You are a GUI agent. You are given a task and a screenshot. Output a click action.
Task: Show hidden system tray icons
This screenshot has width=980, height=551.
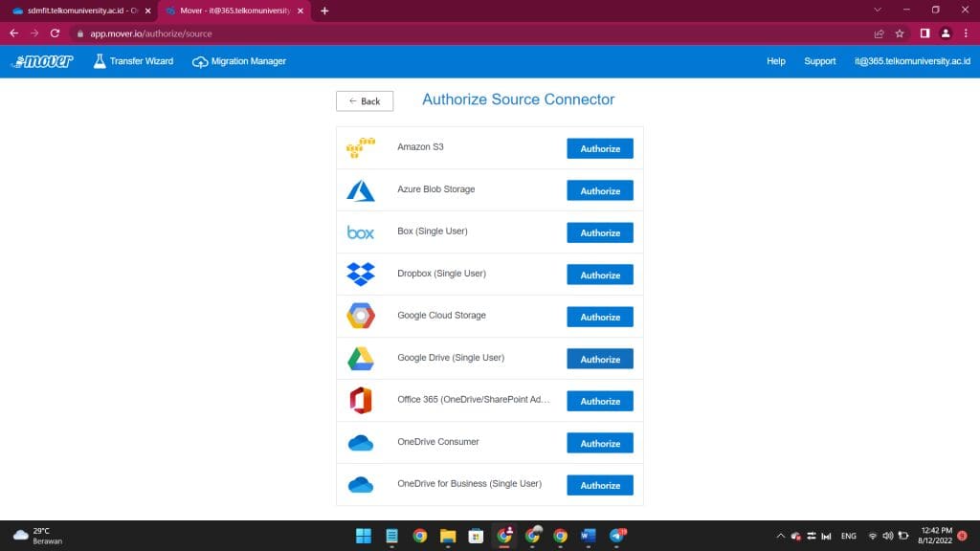click(780, 536)
